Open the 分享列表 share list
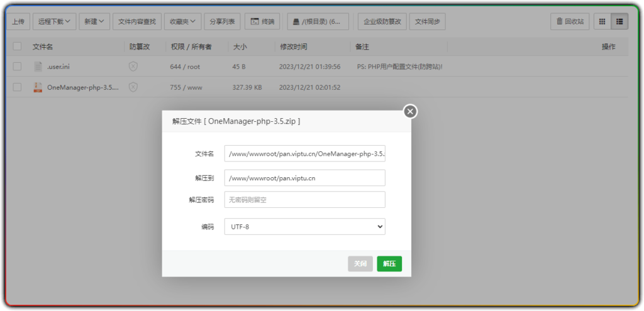Viewport: 644px width, 311px height. point(222,21)
